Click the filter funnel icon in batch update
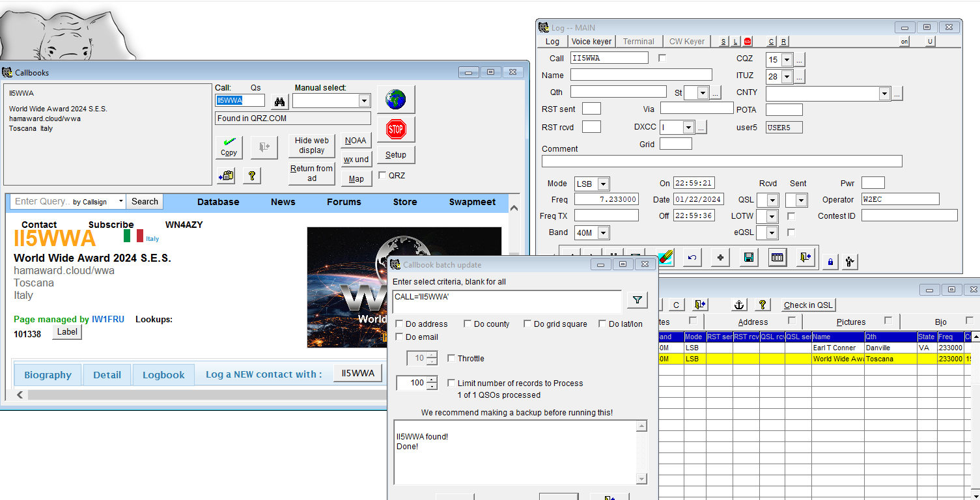This screenshot has height=500, width=980. 637,300
